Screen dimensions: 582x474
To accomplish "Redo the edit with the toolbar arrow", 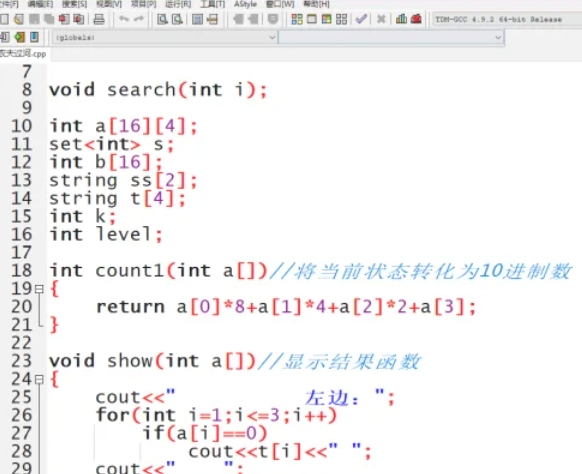I will point(139,19).
